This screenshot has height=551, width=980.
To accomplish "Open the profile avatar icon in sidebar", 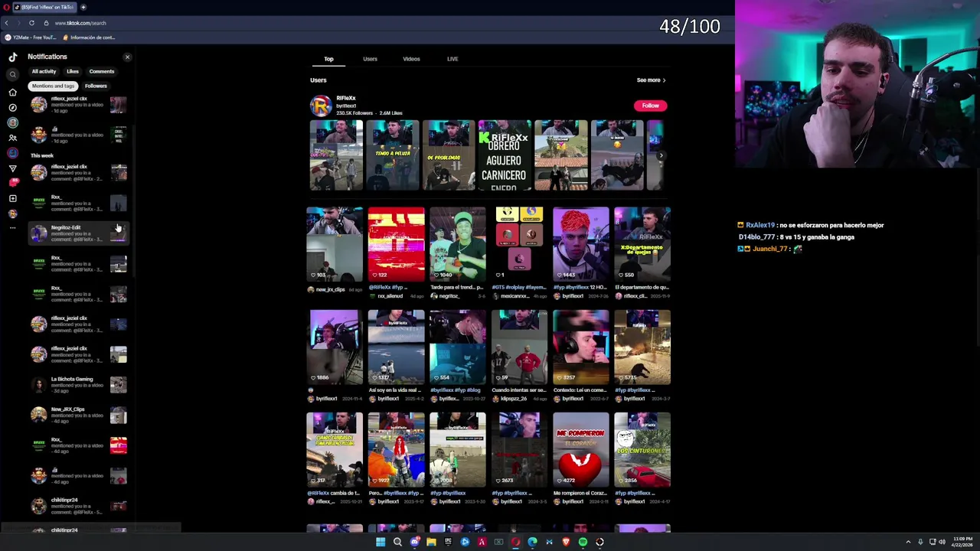I will pyautogui.click(x=12, y=214).
